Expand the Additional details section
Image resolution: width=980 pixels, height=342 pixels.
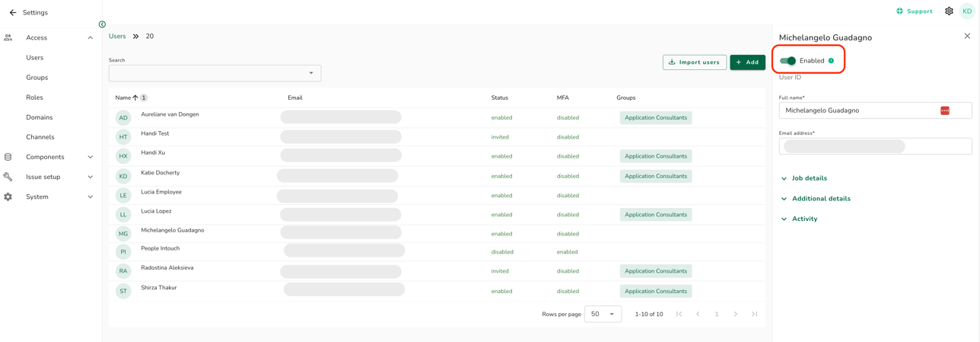click(x=815, y=199)
